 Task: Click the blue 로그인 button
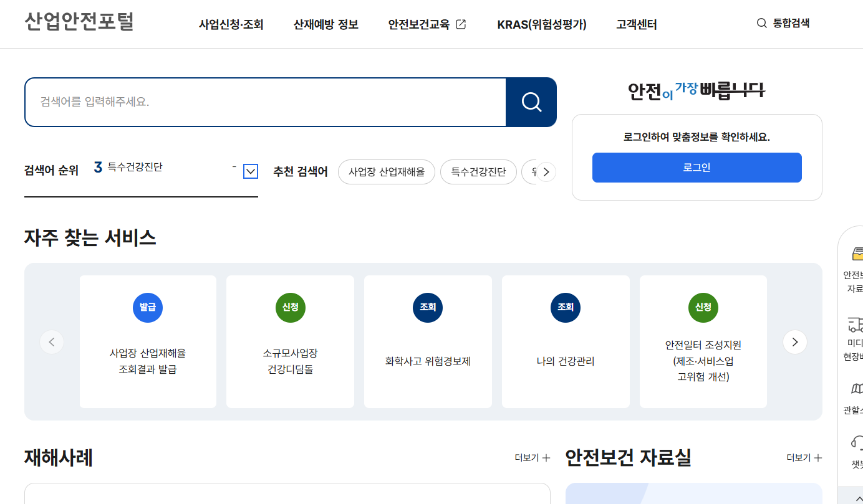pyautogui.click(x=697, y=168)
